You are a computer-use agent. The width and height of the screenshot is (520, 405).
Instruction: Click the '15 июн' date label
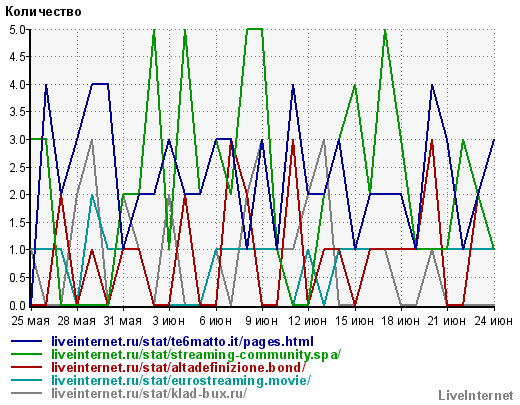(x=354, y=321)
